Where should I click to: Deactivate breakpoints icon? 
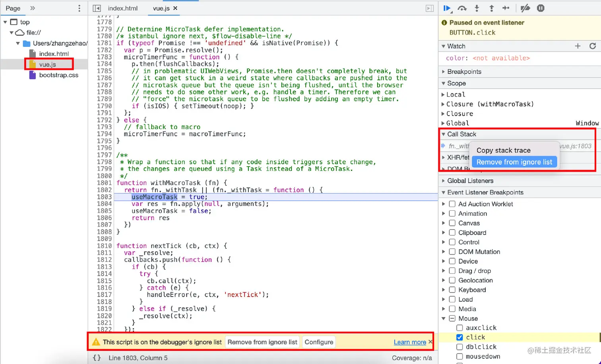[x=525, y=8]
